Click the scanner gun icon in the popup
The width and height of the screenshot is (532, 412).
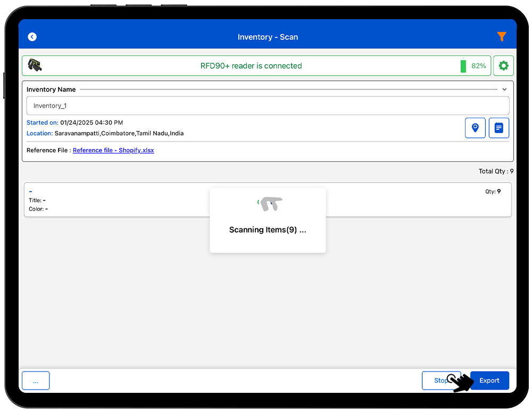271,204
